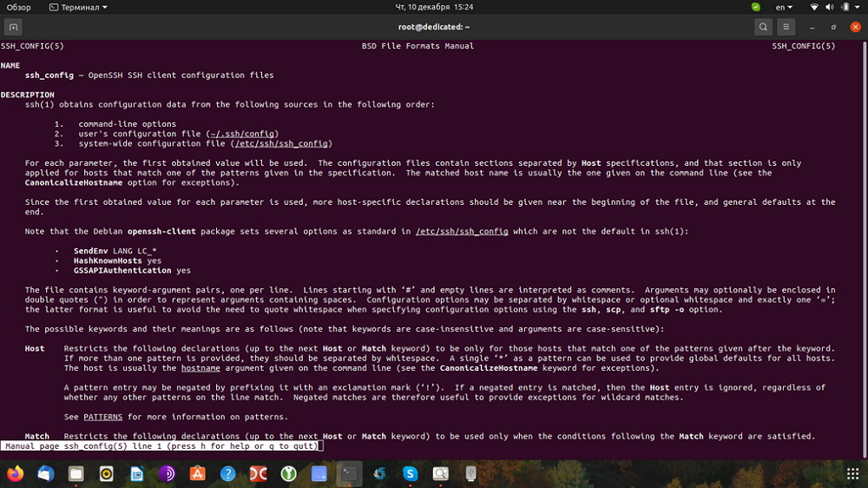Click the bold Match keyword entry
This screenshot has width=868, height=488.
37,436
